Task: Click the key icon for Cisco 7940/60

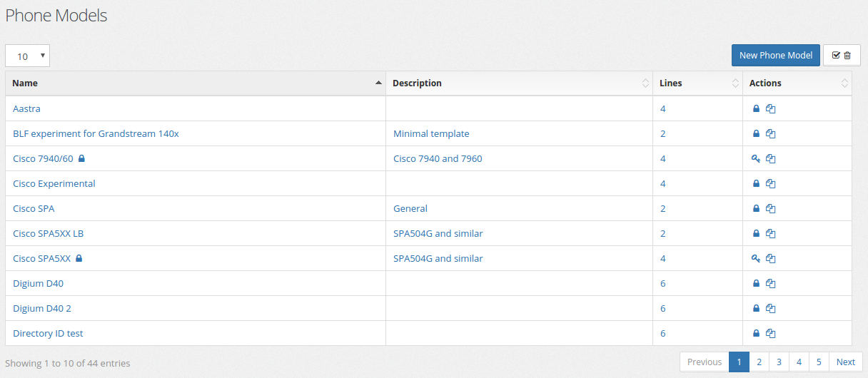Action: (756, 159)
